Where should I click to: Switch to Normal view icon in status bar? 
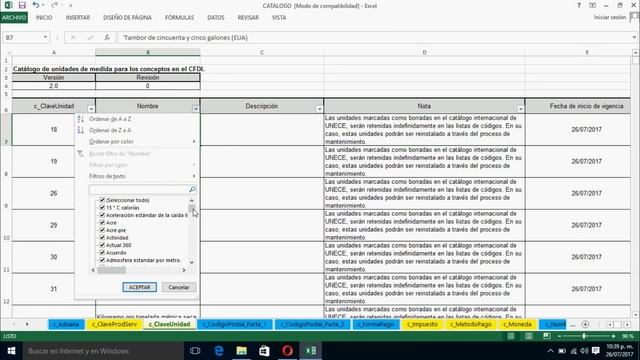click(511, 336)
